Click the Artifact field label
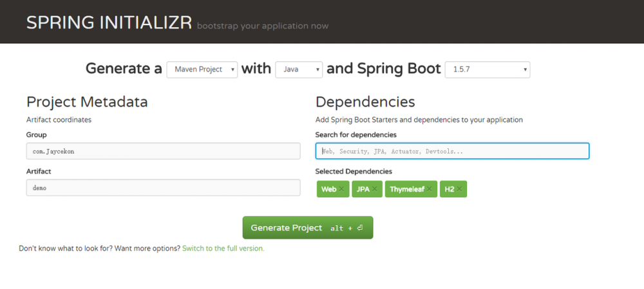Viewport: 644px width, 289px height. [39, 172]
